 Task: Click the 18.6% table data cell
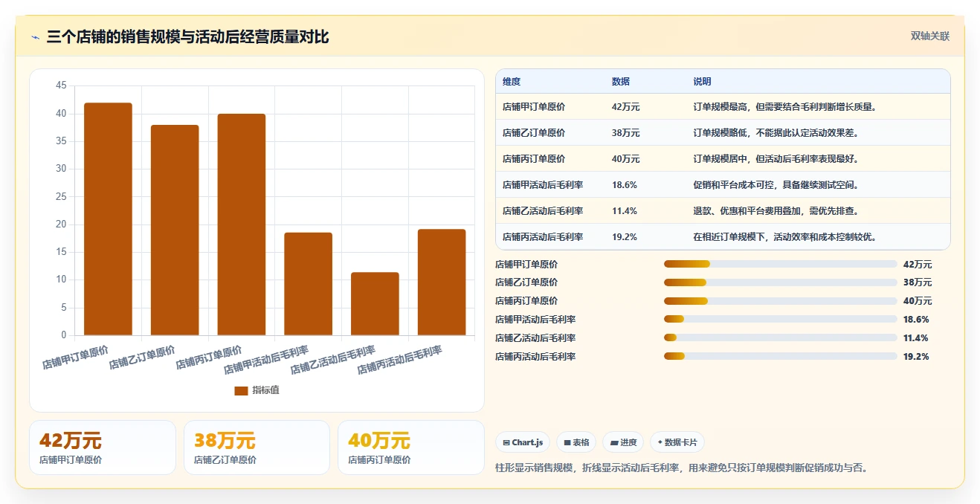(x=625, y=185)
